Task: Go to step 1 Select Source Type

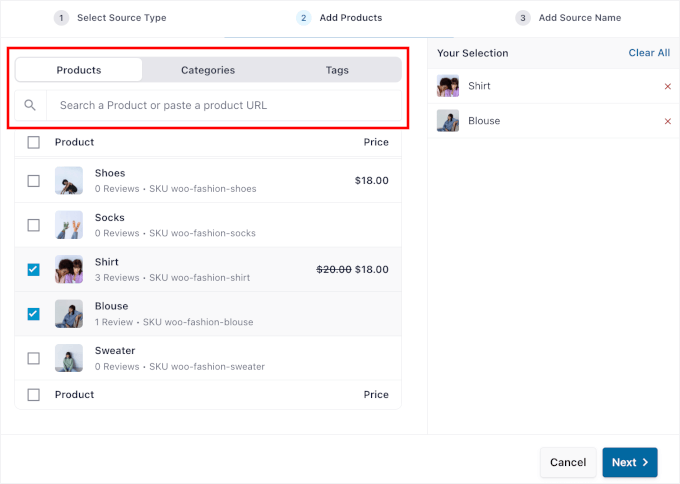Action: (110, 18)
